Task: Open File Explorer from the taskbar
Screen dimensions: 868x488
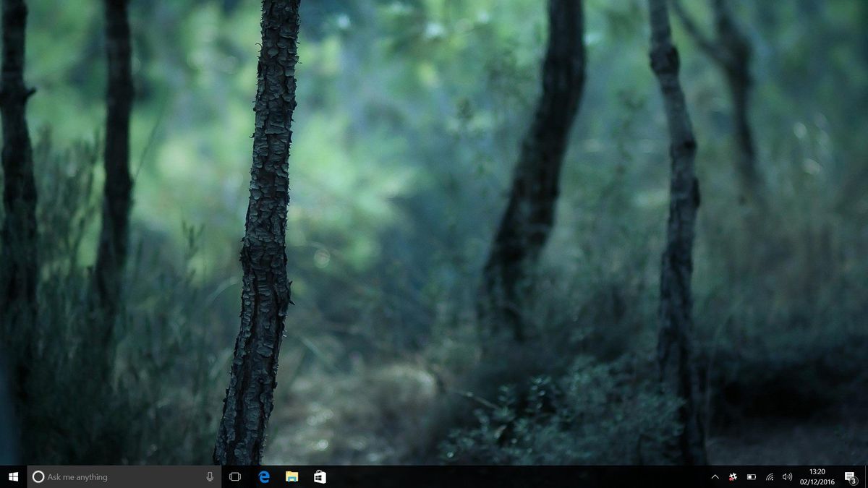Action: [x=291, y=476]
